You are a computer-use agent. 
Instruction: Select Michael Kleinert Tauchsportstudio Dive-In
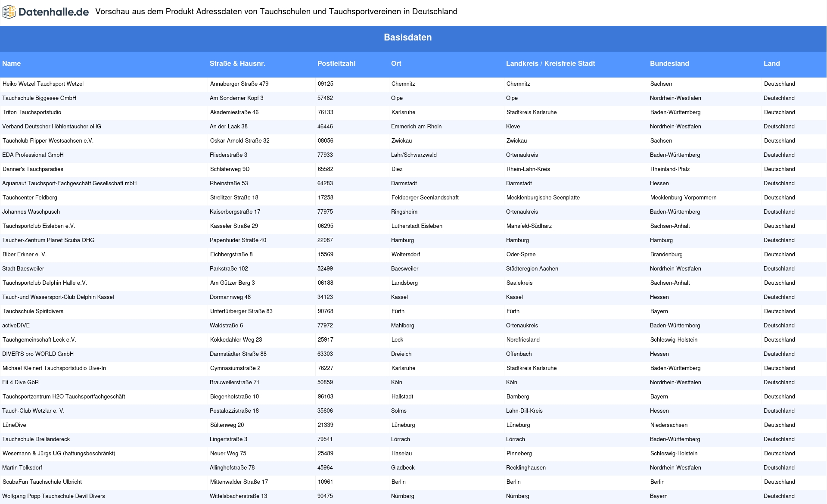[54, 368]
